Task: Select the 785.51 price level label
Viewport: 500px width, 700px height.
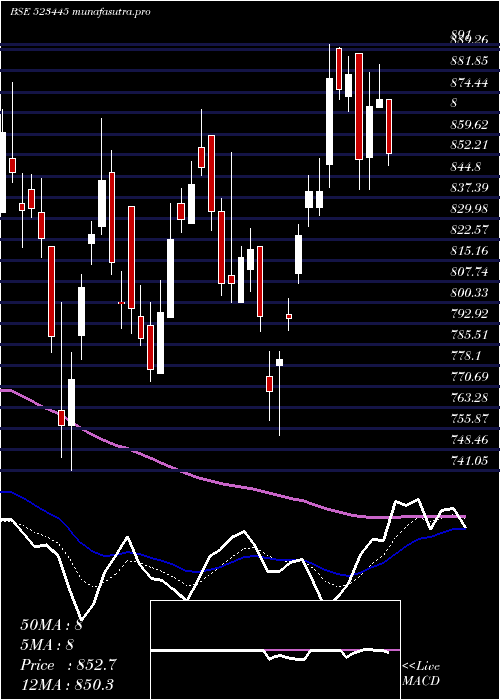Action: click(x=469, y=334)
